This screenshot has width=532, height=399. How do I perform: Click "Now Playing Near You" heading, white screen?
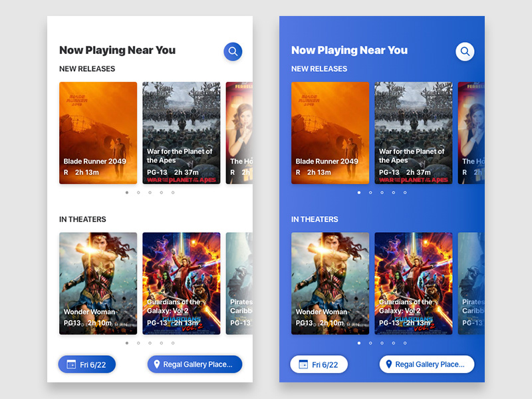click(x=118, y=51)
